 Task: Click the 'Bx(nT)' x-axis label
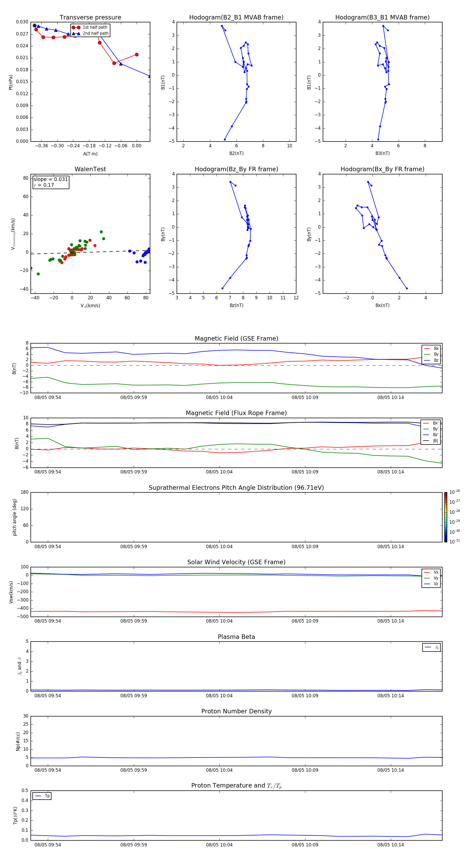pos(382,305)
